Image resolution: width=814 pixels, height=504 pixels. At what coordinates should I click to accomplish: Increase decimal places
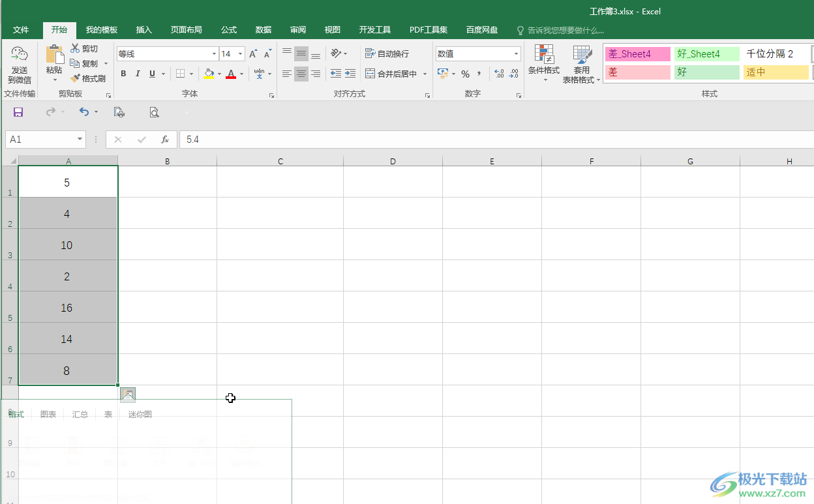click(x=499, y=74)
